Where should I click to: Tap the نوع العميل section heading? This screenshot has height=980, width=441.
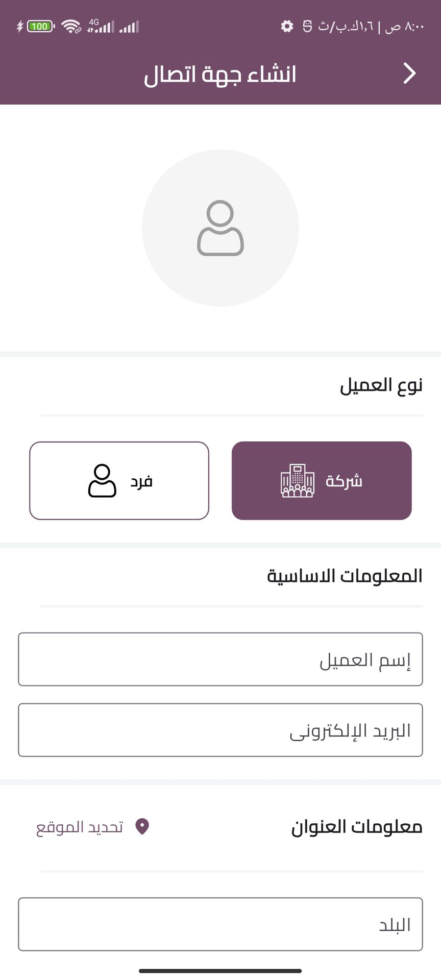[381, 385]
